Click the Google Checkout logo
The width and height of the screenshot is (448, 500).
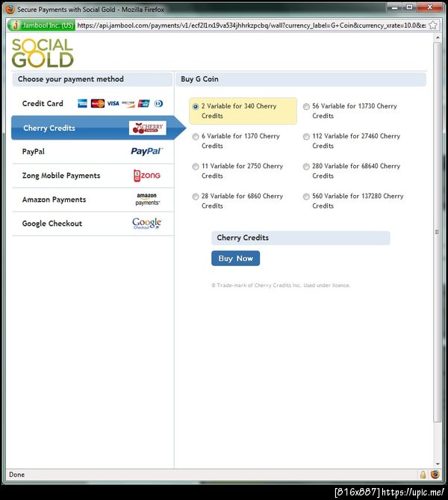coord(147,223)
